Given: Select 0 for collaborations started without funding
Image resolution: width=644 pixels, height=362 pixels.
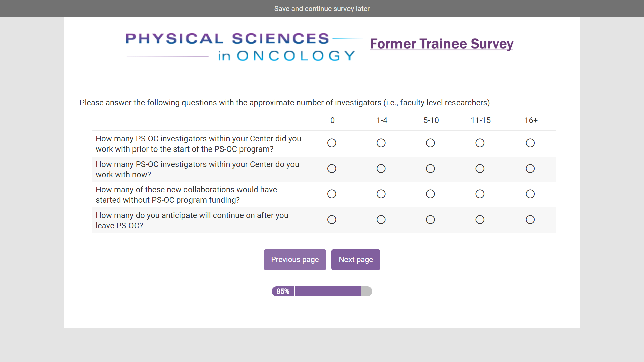Looking at the screenshot, I should pos(332,194).
